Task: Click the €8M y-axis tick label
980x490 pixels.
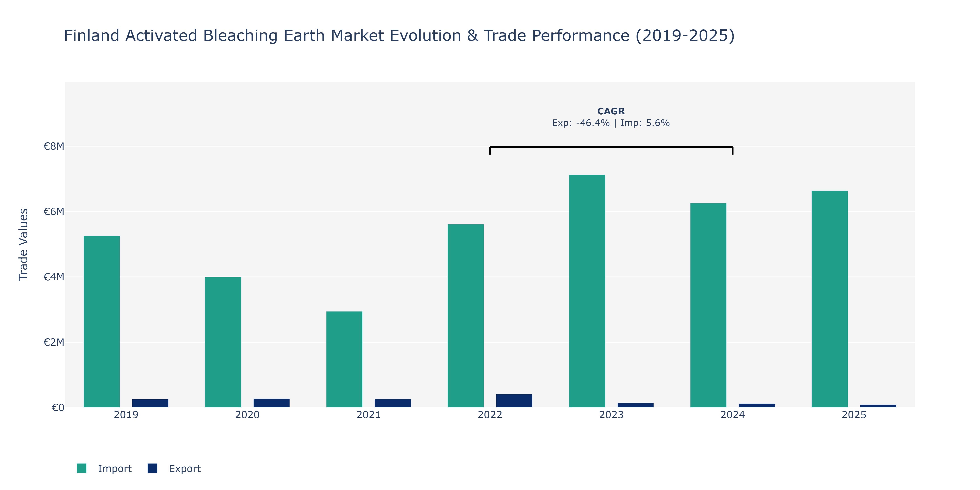Action: coord(54,146)
